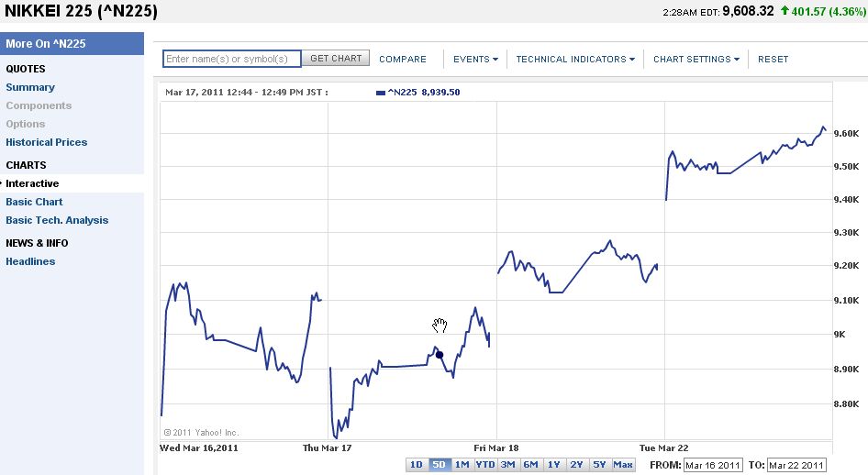Click the 9,608.32 quote value
Image resolution: width=868 pixels, height=475 pixels.
[748, 11]
